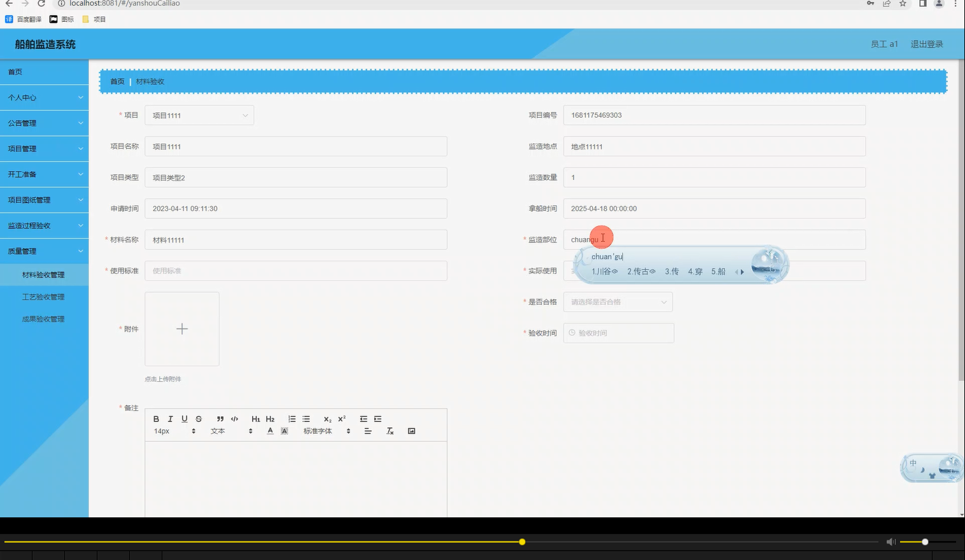
Task: Toggle italic formatting in editor
Action: click(170, 419)
